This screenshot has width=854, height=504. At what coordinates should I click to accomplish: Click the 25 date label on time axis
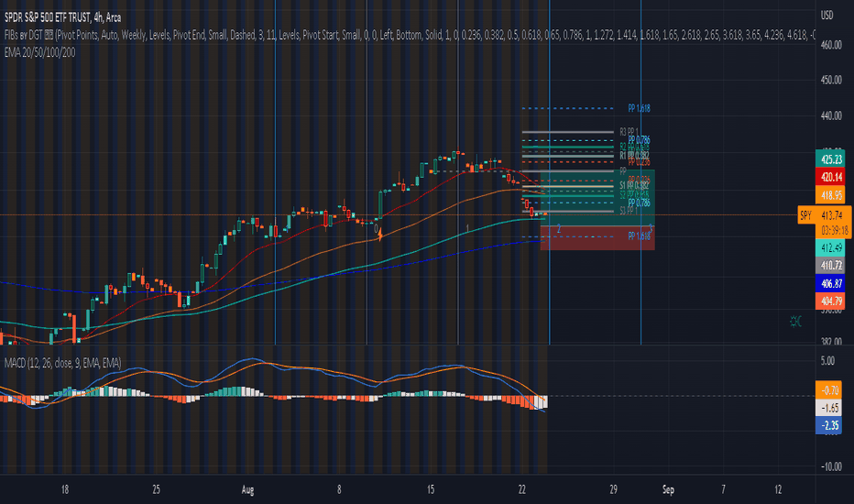pyautogui.click(x=157, y=490)
